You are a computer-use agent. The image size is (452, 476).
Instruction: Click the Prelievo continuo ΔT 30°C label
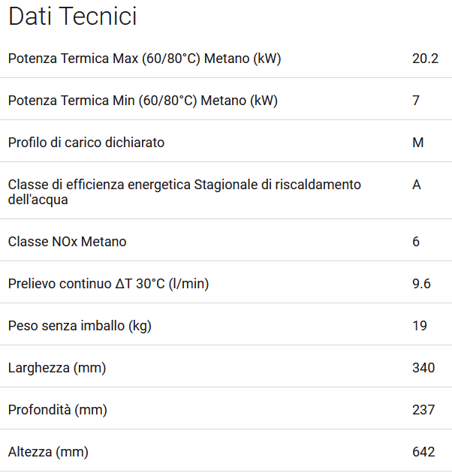click(x=108, y=284)
